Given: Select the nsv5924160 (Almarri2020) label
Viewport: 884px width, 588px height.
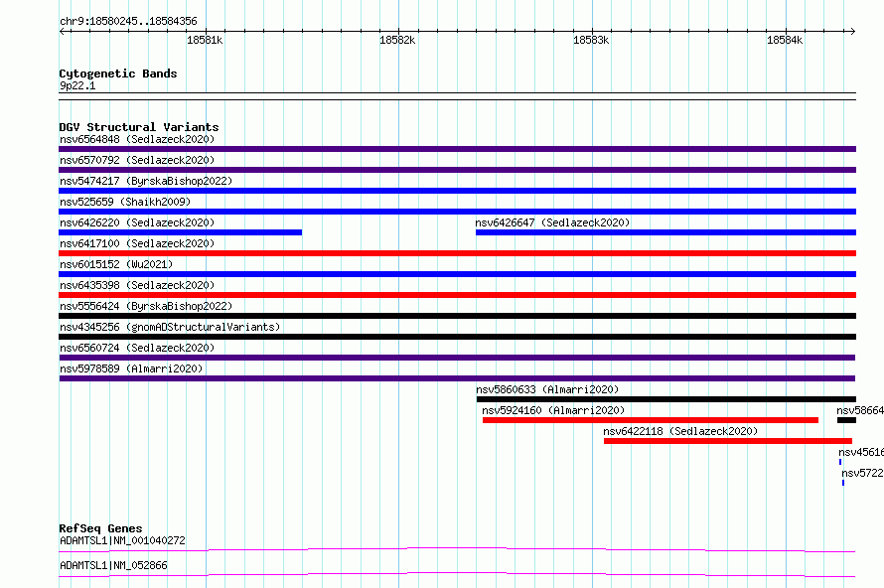Looking at the screenshot, I should [x=553, y=410].
